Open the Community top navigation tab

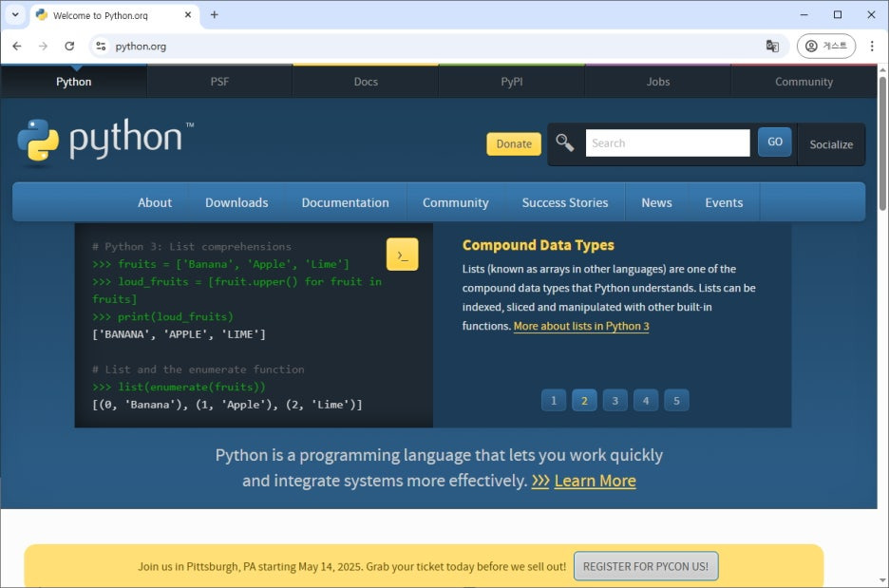pos(804,82)
